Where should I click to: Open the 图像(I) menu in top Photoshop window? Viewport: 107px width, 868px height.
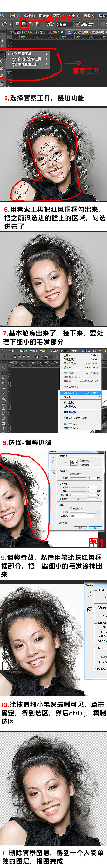tap(44, 16)
